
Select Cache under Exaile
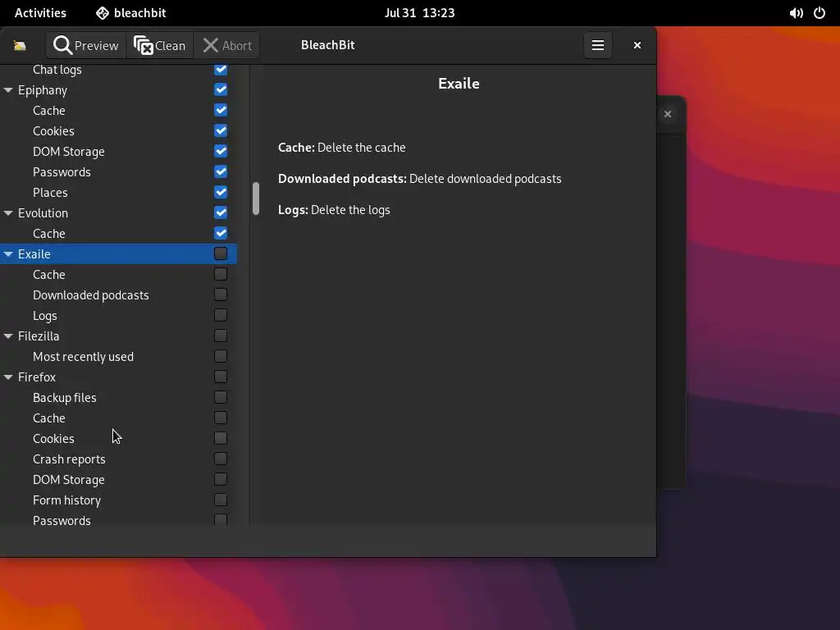click(x=118, y=274)
